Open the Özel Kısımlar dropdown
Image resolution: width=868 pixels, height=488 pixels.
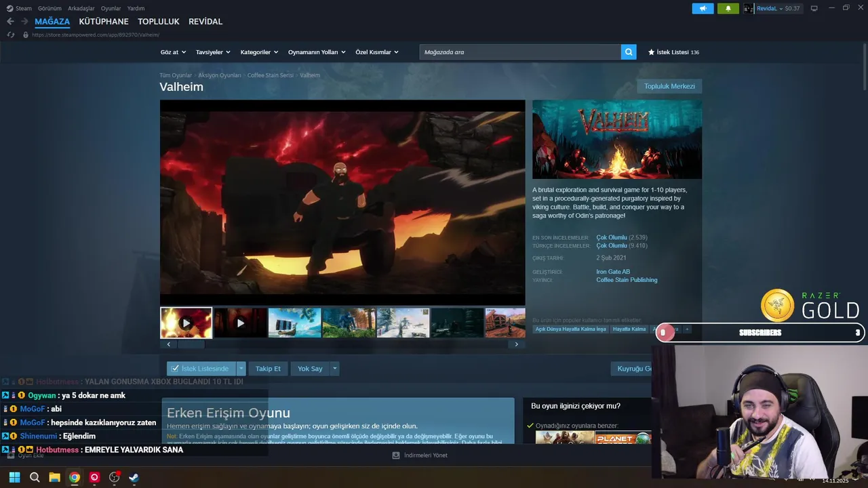click(377, 52)
